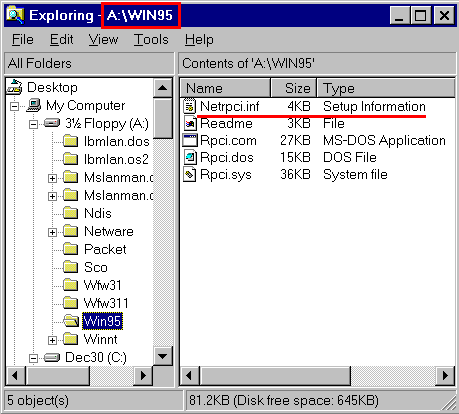Click the Rpci.dos file icon
Image resolution: width=459 pixels, height=414 pixels.
pos(190,157)
